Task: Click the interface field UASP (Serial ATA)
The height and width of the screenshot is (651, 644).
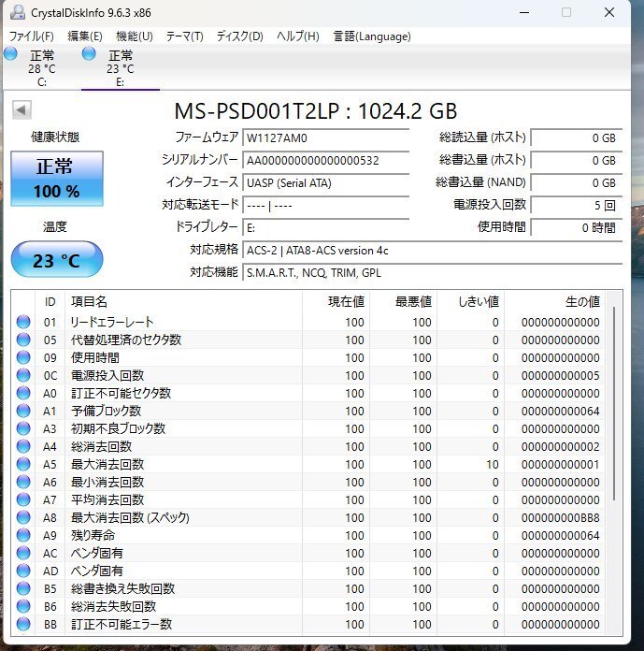Action: point(326,182)
